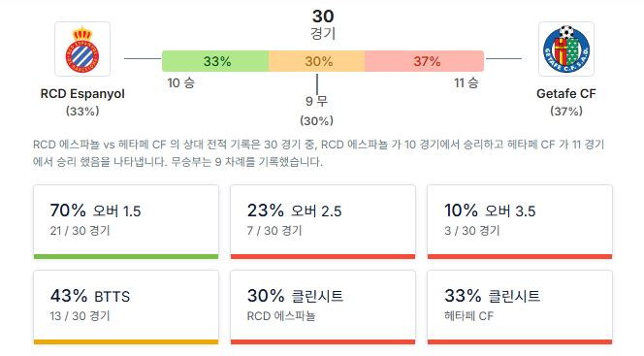The height and width of the screenshot is (356, 644).
Task: Click the 30 경기 total matches heading
Action: tap(323, 24)
